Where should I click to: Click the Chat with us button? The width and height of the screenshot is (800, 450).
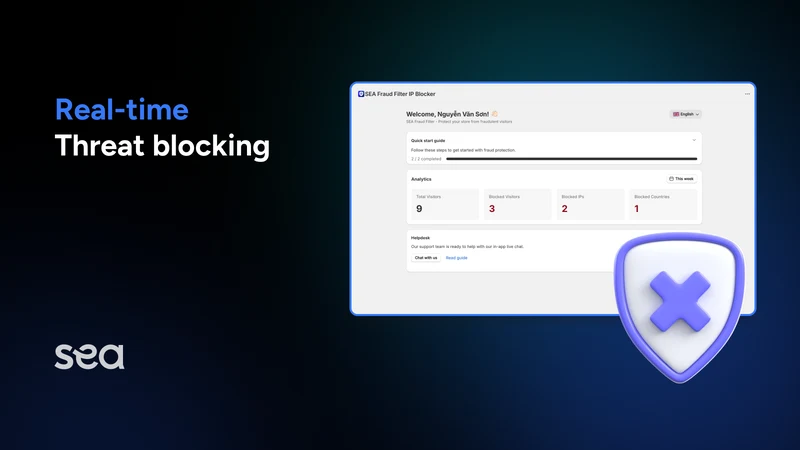coord(426,258)
